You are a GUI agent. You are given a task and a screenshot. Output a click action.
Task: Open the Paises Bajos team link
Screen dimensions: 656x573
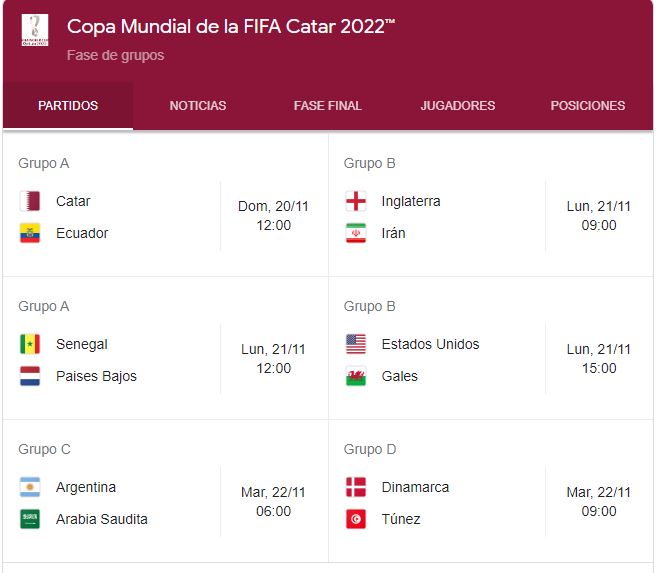click(96, 376)
